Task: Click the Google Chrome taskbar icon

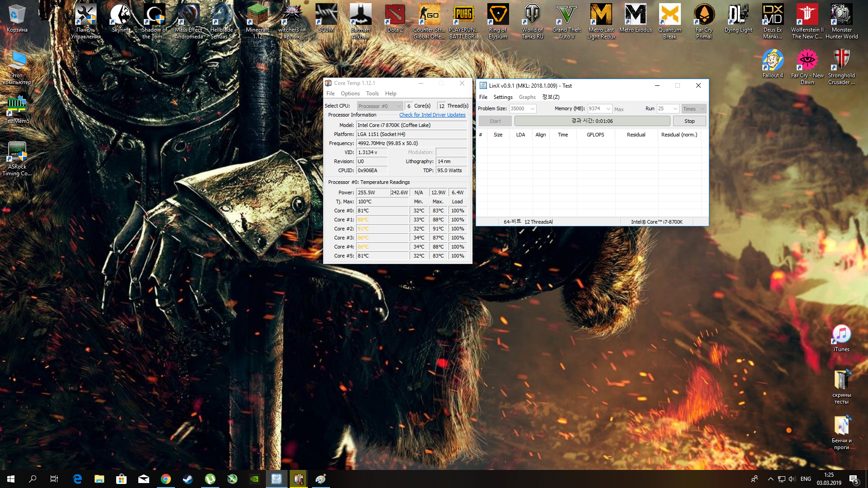Action: [166, 479]
